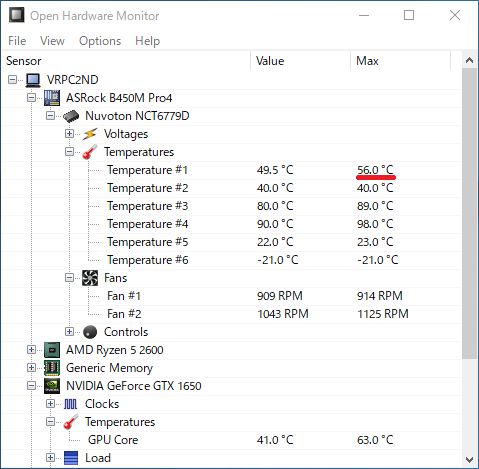Screen dimensions: 479x469
Task: Click the NVIDIA GeForce GTX 1650 icon
Action: click(52, 386)
